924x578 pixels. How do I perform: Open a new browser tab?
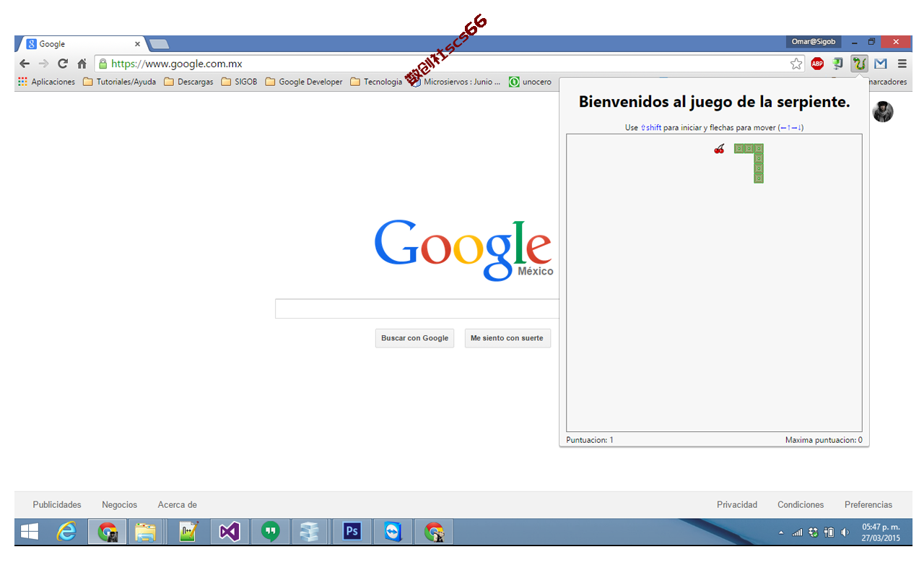pyautogui.click(x=159, y=44)
